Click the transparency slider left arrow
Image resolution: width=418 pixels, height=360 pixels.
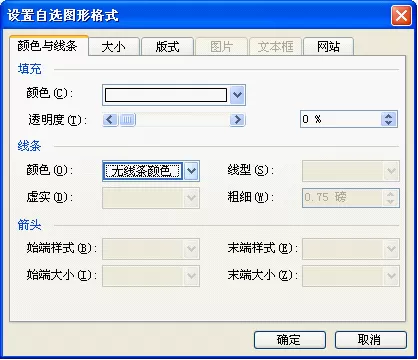(110, 120)
